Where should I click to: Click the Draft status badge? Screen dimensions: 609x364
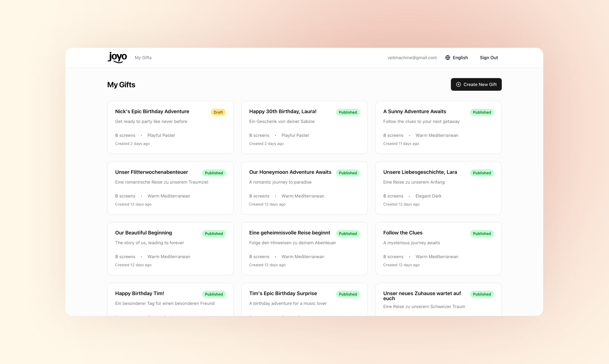pyautogui.click(x=218, y=112)
